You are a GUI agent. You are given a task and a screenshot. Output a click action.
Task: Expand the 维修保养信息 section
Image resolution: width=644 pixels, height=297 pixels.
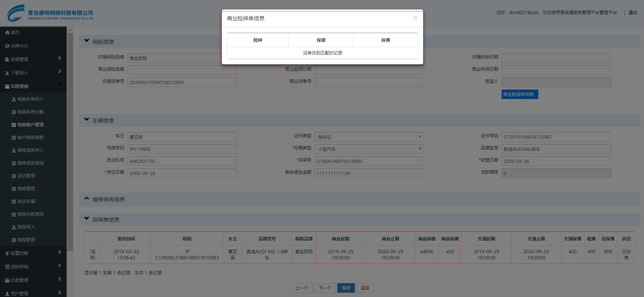tap(87, 199)
